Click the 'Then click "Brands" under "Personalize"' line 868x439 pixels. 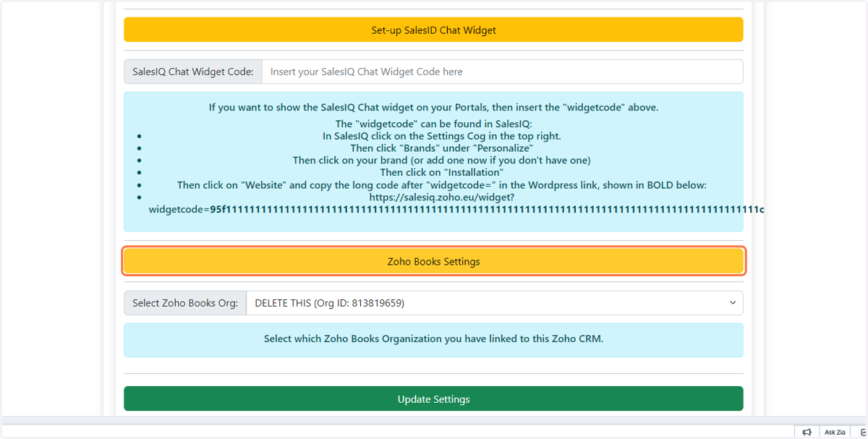pyautogui.click(x=442, y=148)
